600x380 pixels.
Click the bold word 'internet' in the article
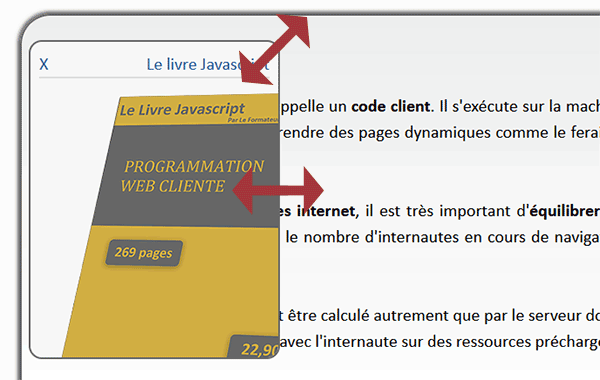[x=326, y=211]
